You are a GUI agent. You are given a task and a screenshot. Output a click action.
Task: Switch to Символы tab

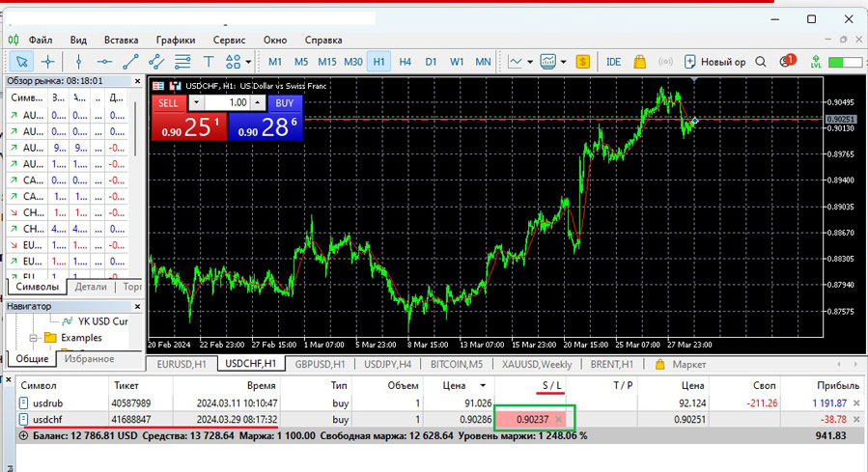37,287
